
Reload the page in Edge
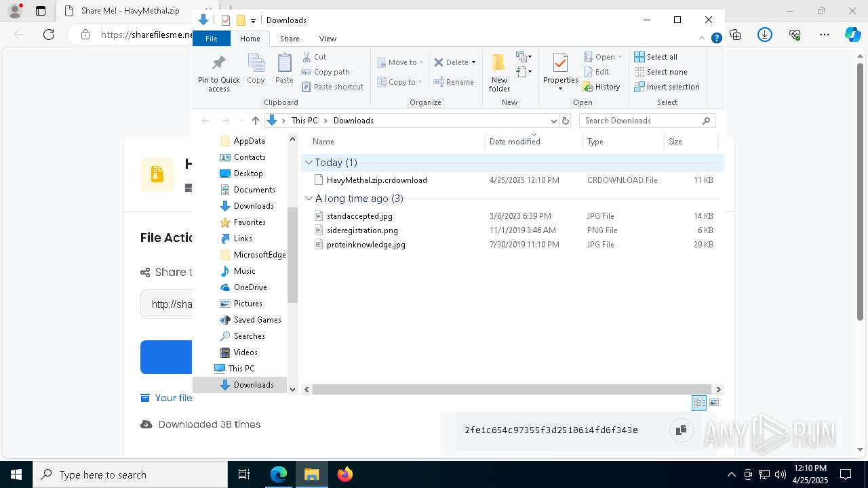click(49, 35)
